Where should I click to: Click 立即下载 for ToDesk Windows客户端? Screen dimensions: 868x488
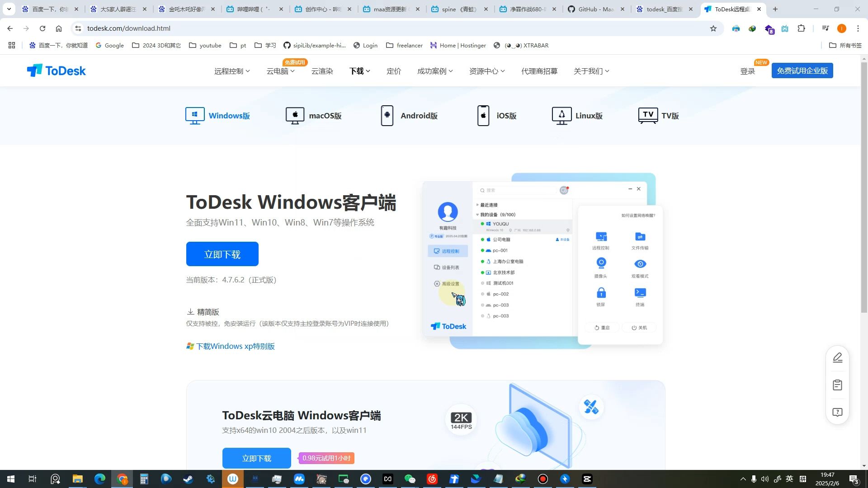click(x=222, y=254)
